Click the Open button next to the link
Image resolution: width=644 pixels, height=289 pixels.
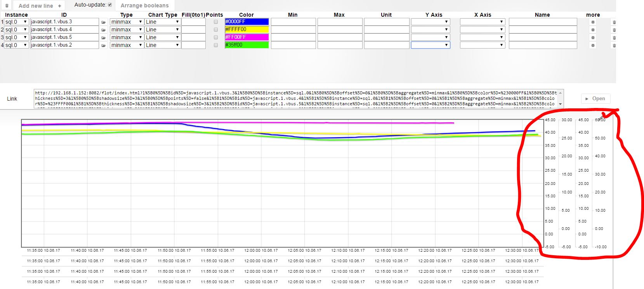pyautogui.click(x=595, y=99)
